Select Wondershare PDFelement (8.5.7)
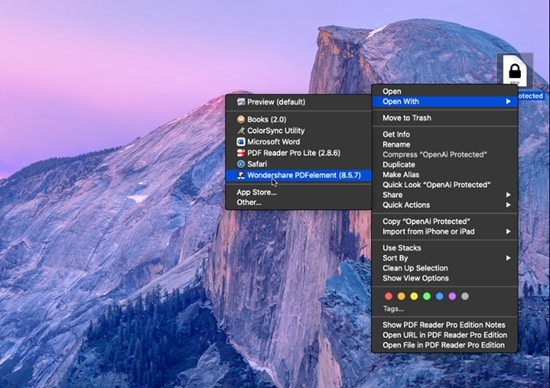550x388 pixels. coord(298,175)
